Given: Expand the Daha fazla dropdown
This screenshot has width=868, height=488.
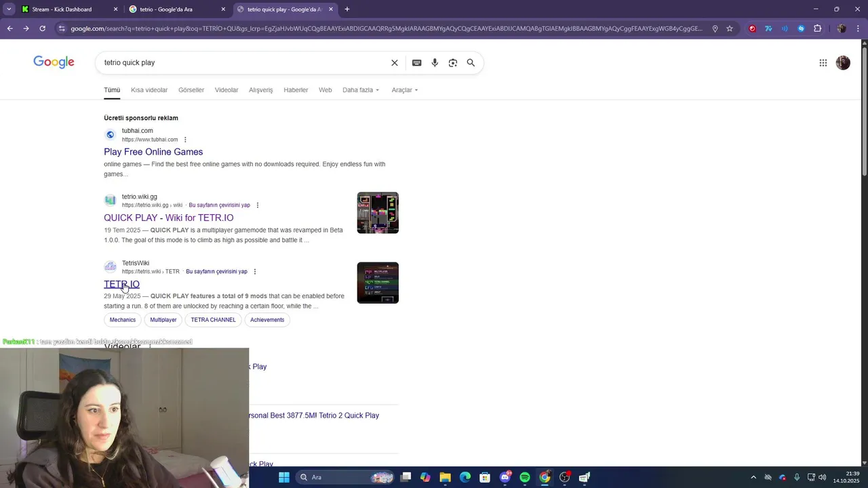Looking at the screenshot, I should tap(361, 90).
